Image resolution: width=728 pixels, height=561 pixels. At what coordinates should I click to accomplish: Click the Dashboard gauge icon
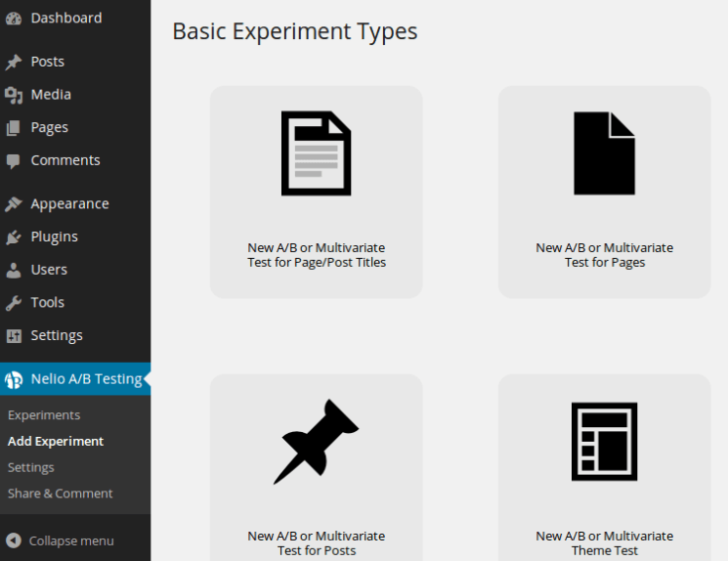point(14,19)
